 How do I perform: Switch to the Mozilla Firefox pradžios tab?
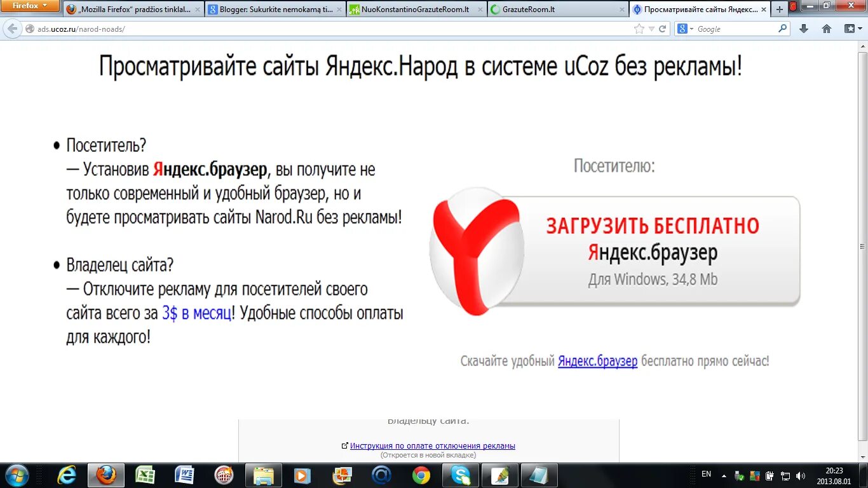[133, 10]
